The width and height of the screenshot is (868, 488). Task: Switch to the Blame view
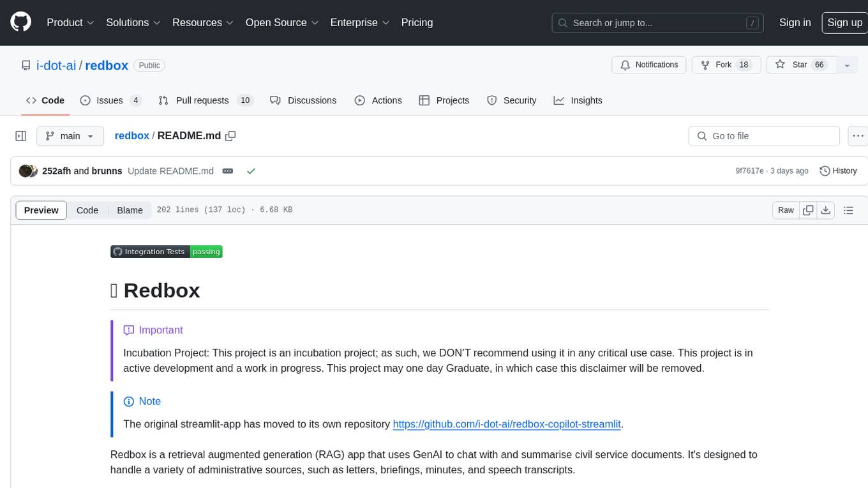(x=130, y=210)
